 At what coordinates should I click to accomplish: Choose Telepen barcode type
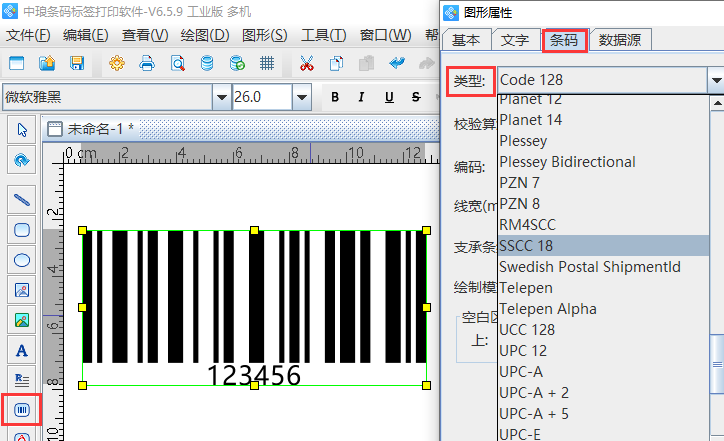click(x=603, y=288)
